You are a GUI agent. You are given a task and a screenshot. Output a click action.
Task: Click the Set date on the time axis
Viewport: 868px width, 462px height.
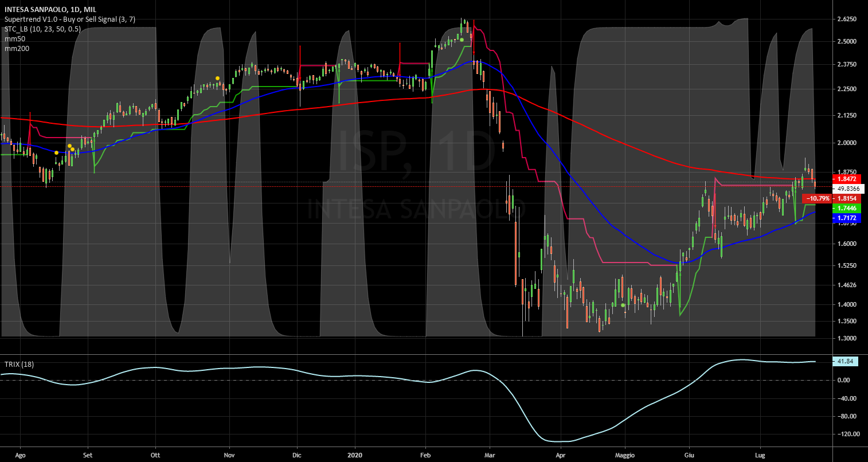[88, 456]
